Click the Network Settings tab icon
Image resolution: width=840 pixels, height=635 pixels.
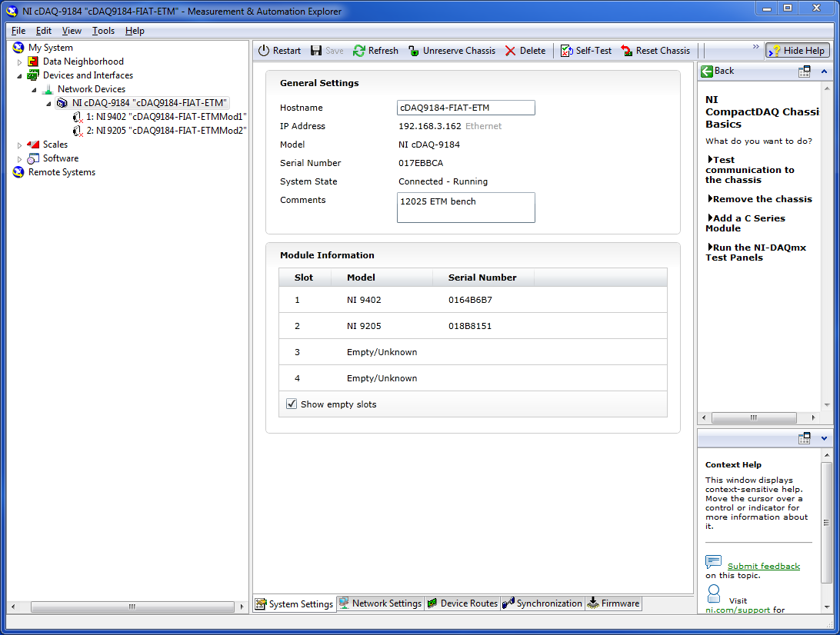click(344, 603)
